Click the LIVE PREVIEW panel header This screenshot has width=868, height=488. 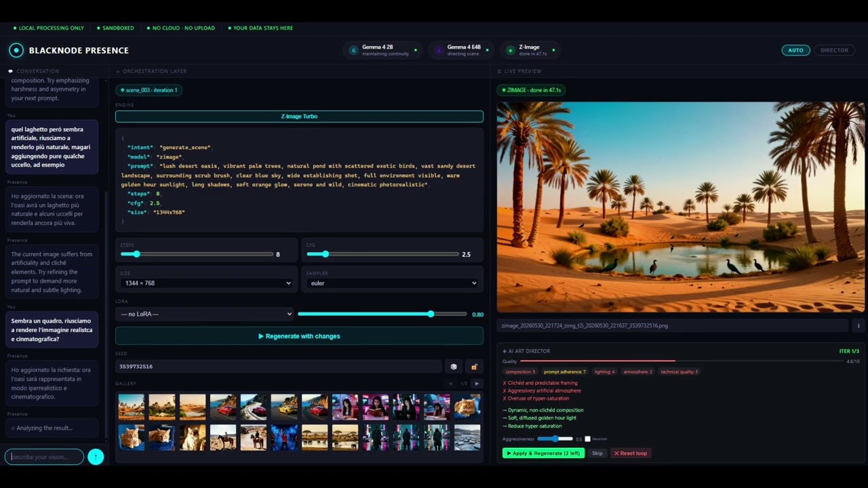click(x=519, y=71)
